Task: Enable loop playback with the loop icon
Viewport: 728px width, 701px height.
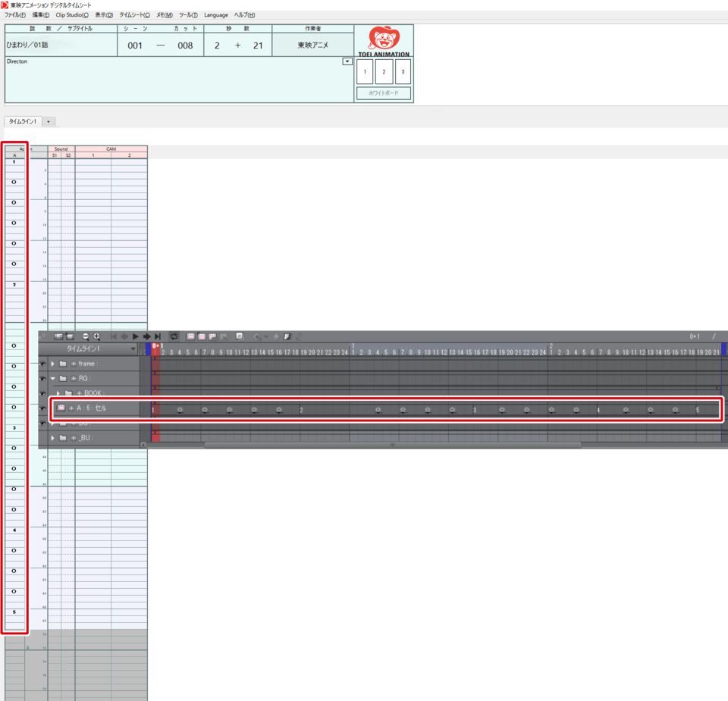Action: coord(174,335)
